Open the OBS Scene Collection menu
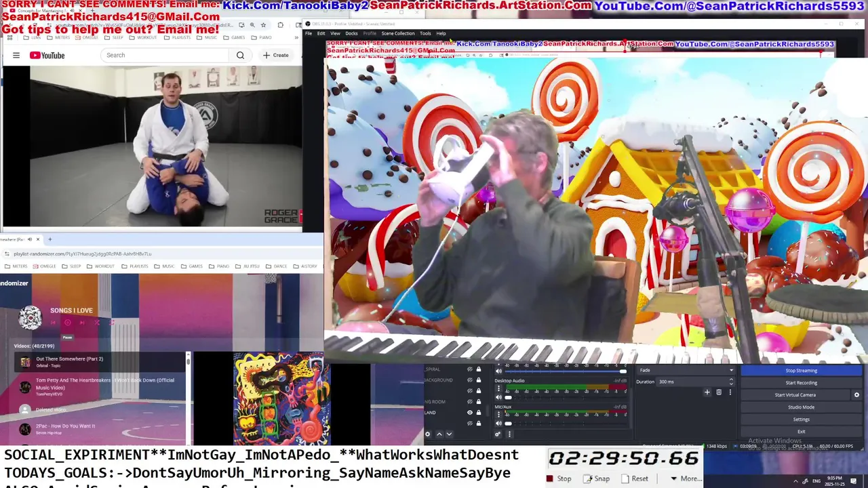The width and height of the screenshot is (868, 488). point(398,33)
